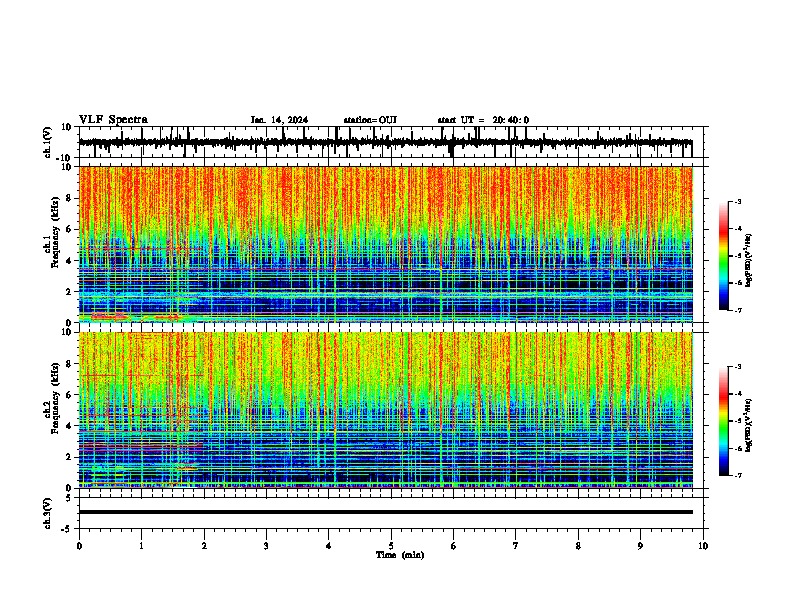Click the time axis tick label "1"
The image size is (792, 612).
141,546
